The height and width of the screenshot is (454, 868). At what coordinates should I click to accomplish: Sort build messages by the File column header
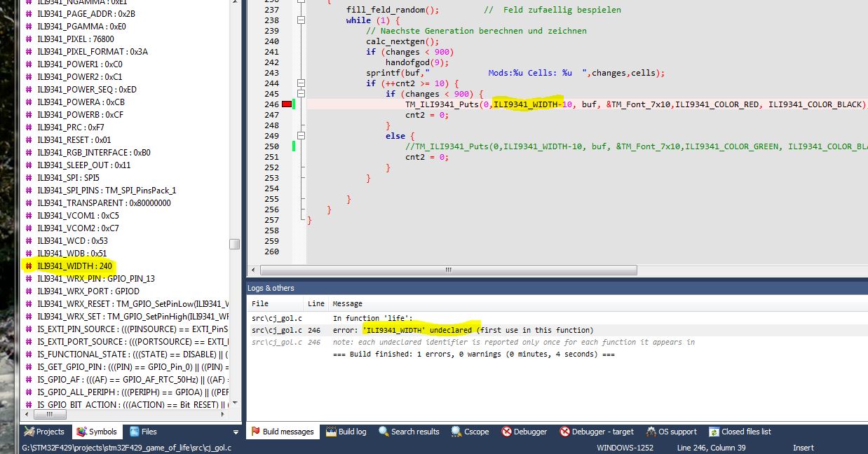[276, 303]
